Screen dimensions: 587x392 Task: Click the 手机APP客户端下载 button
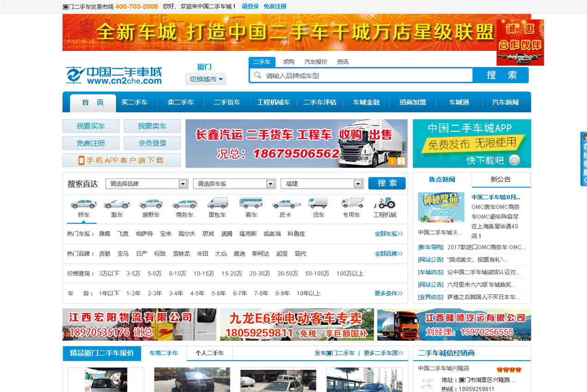tap(122, 160)
